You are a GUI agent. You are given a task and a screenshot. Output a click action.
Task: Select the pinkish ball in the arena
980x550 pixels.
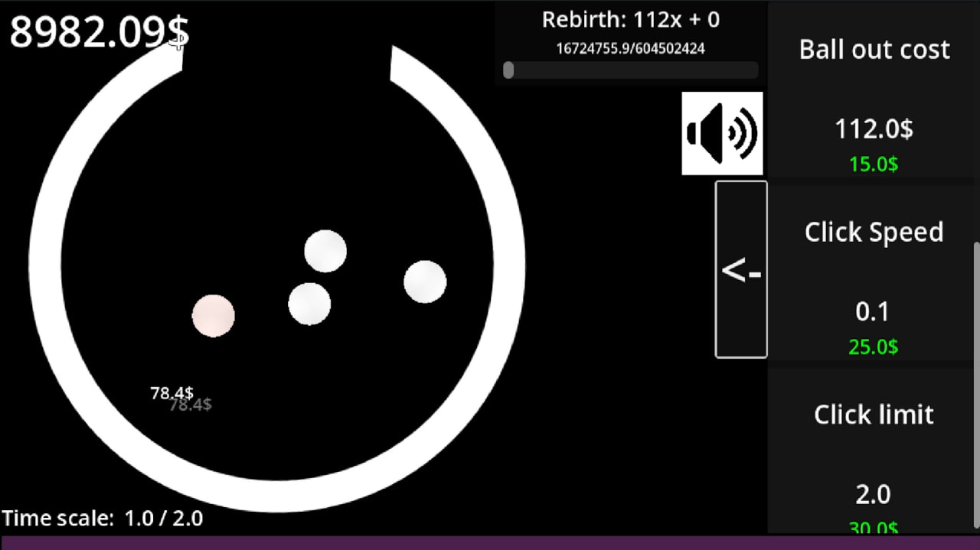pos(213,315)
